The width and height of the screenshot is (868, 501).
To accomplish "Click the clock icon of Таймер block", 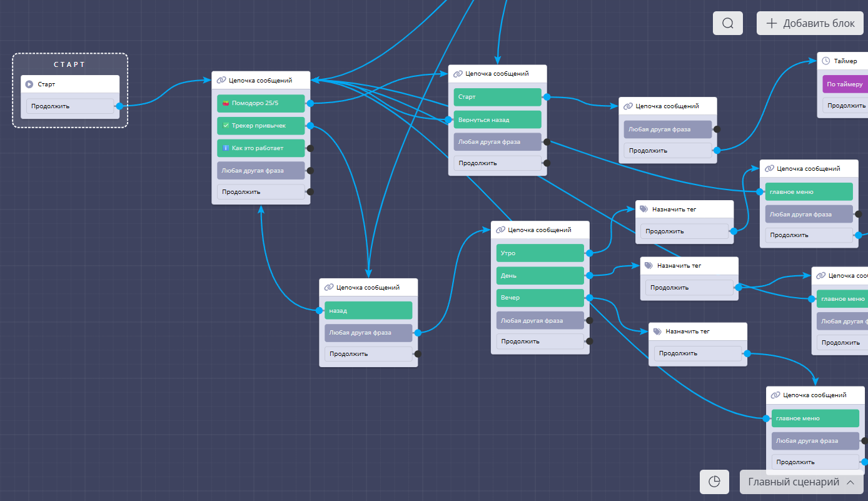I will pos(826,61).
